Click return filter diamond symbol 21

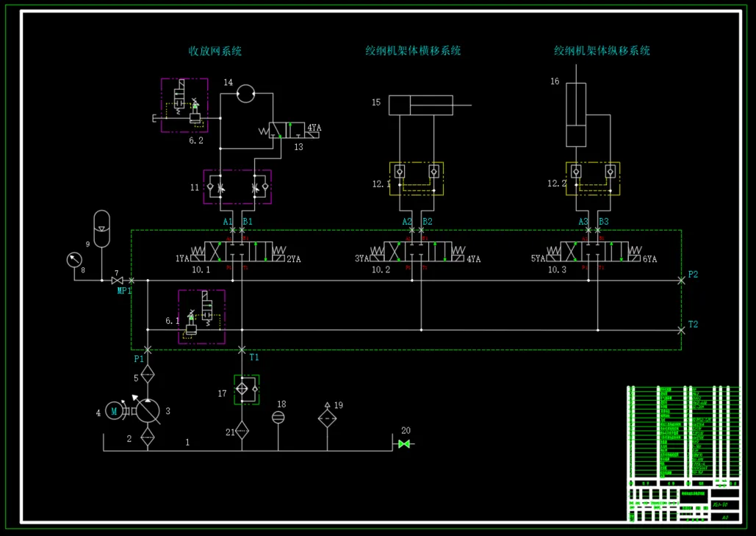point(242,430)
